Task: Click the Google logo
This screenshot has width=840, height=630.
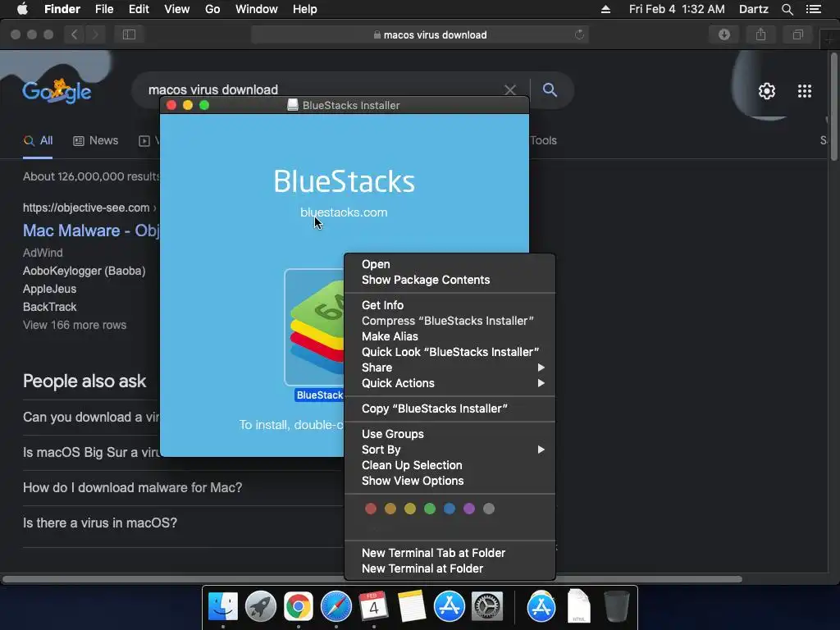Action: pos(57,91)
